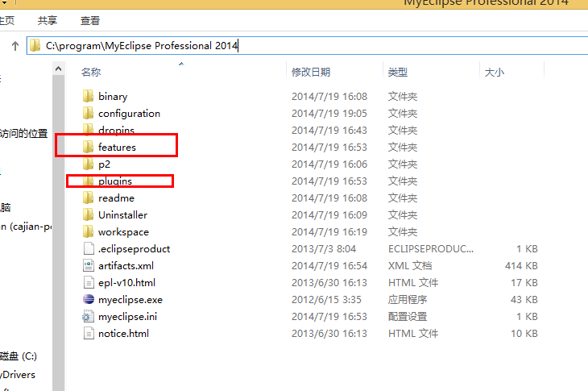
Task: Click the 43 KB size of myeclipse.exe
Action: 524,299
